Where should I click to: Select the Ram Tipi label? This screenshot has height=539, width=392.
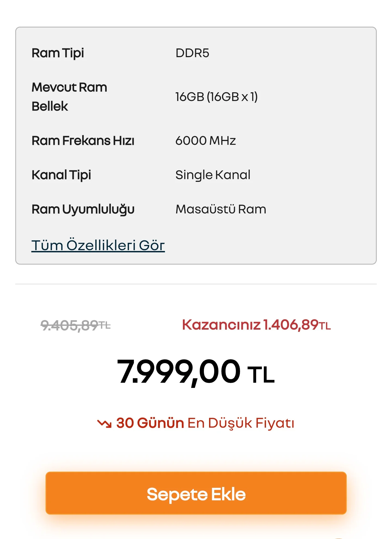click(58, 53)
